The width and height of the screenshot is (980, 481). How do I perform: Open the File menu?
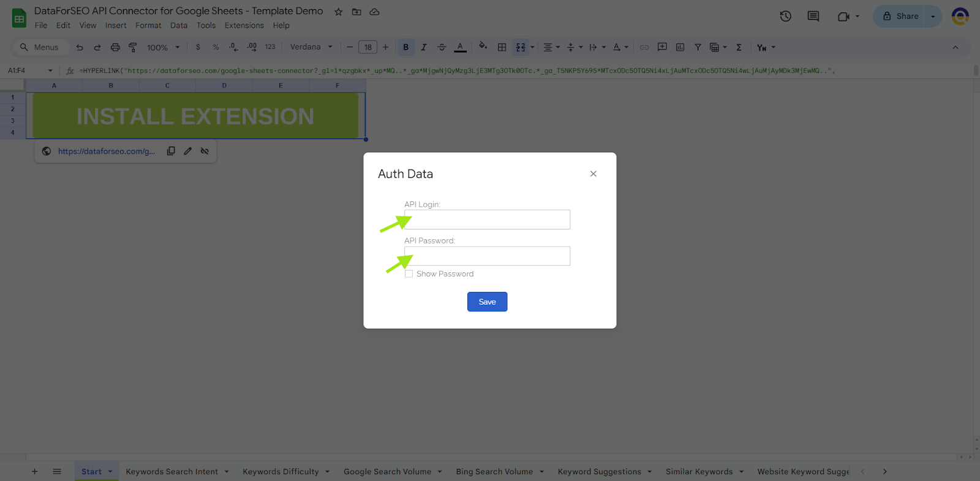pyautogui.click(x=41, y=26)
